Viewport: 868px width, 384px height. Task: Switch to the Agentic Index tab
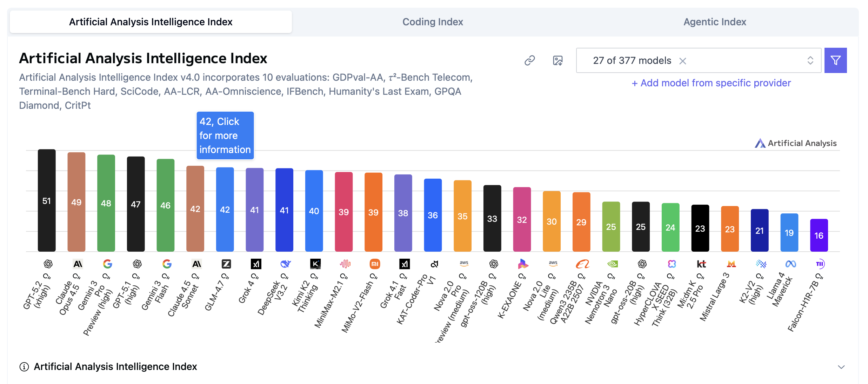coord(715,22)
